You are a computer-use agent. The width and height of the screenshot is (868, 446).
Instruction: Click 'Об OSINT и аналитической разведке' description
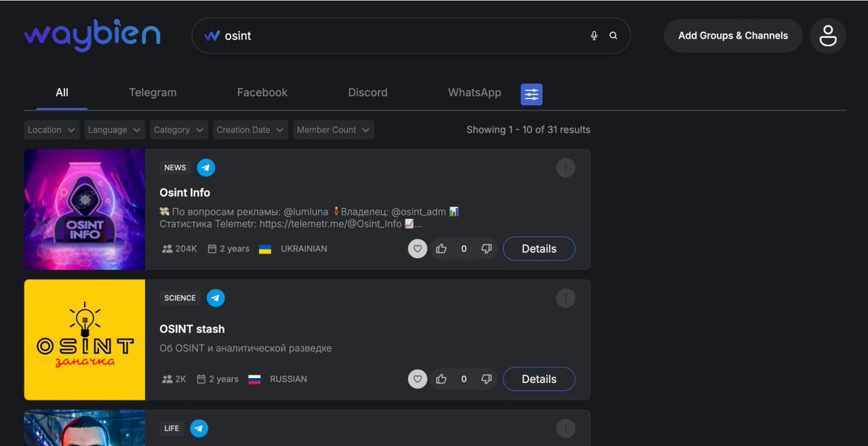(246, 348)
